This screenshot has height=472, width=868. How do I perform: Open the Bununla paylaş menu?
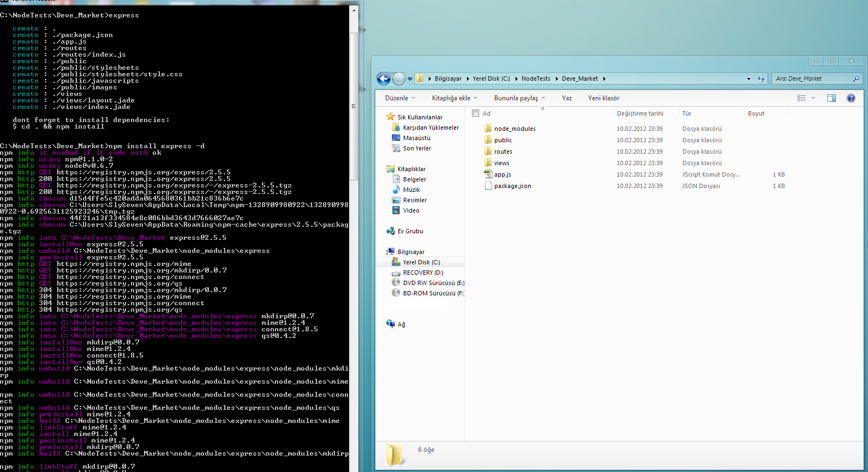pyautogui.click(x=519, y=98)
